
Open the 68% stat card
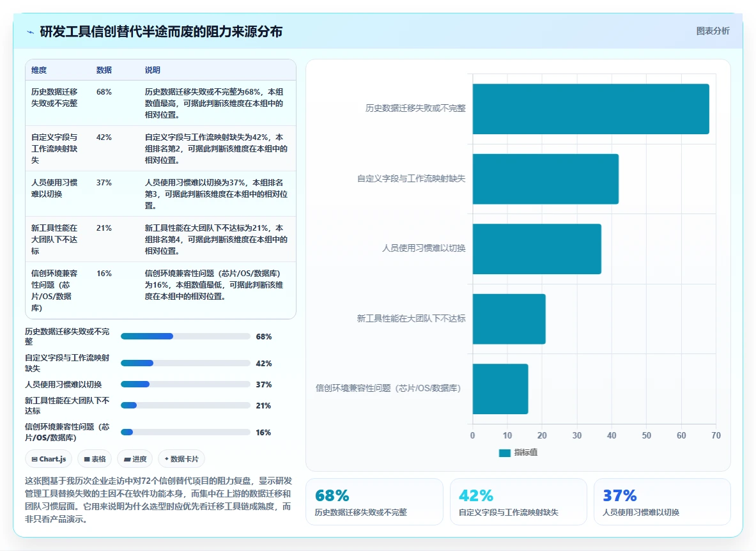pyautogui.click(x=374, y=501)
